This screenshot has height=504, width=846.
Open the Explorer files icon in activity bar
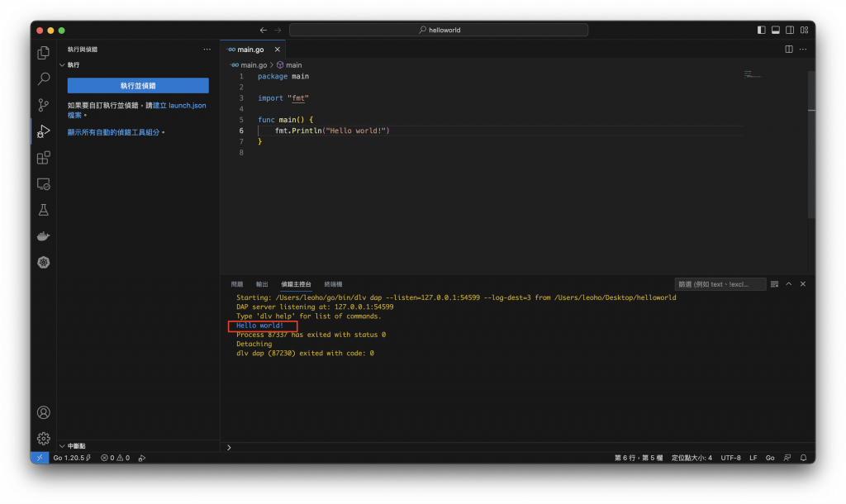[44, 52]
